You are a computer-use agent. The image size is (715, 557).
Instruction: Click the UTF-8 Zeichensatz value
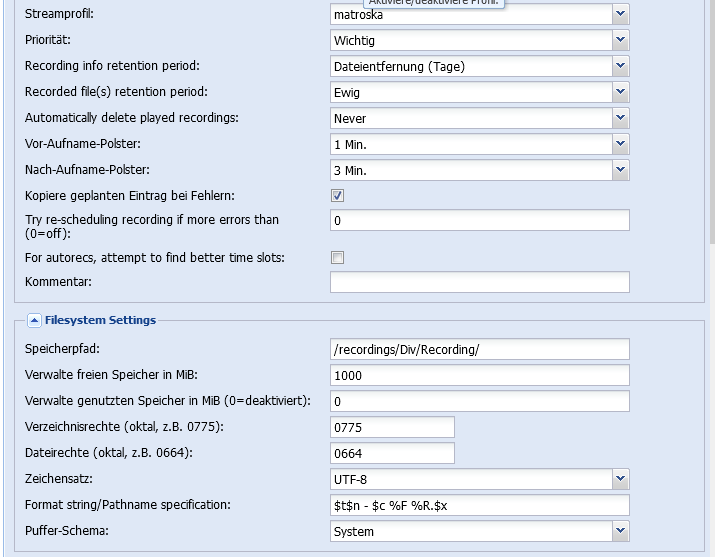click(471, 479)
